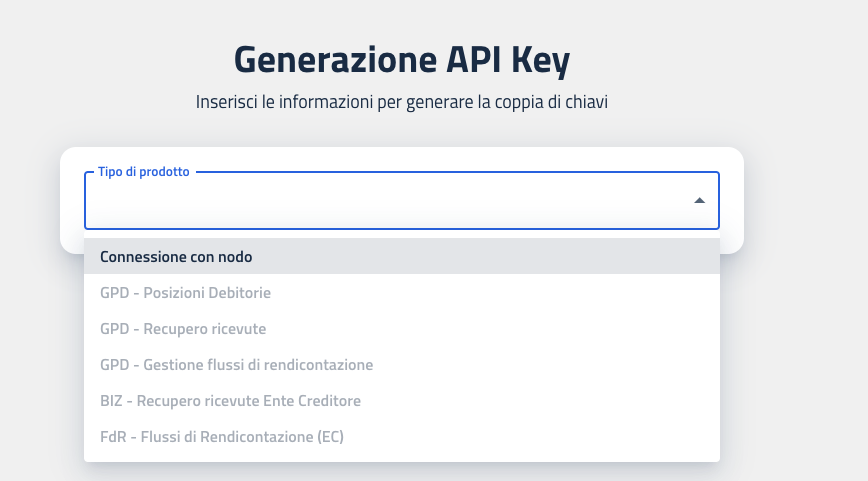
Task: Choose the FdR product entry
Action: [222, 437]
